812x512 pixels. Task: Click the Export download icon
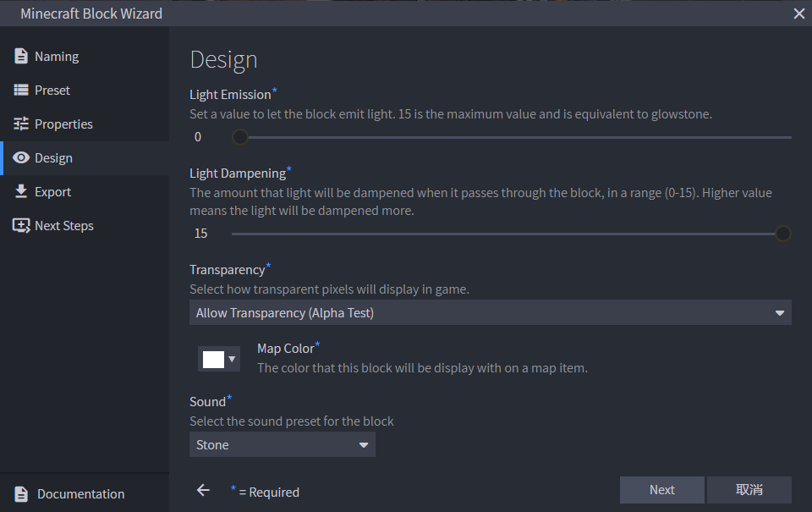click(20, 191)
